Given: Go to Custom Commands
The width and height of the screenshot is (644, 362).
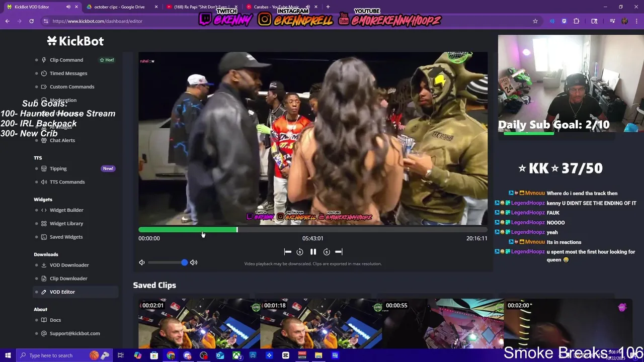Looking at the screenshot, I should [x=72, y=86].
